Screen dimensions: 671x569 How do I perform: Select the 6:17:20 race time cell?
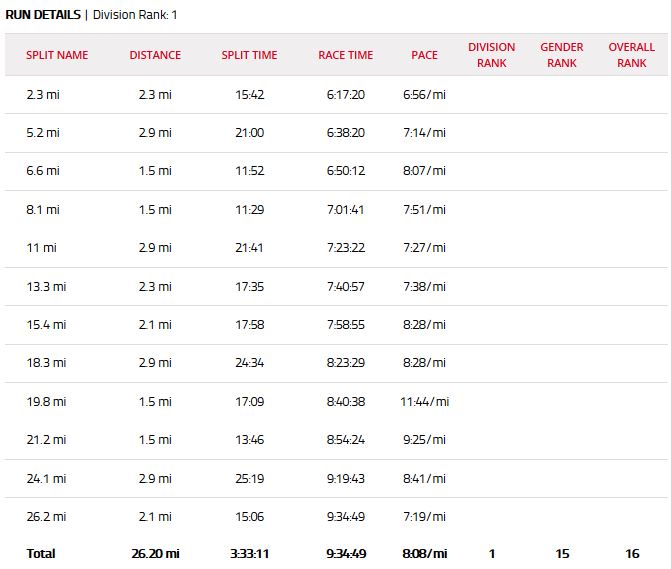click(x=345, y=94)
